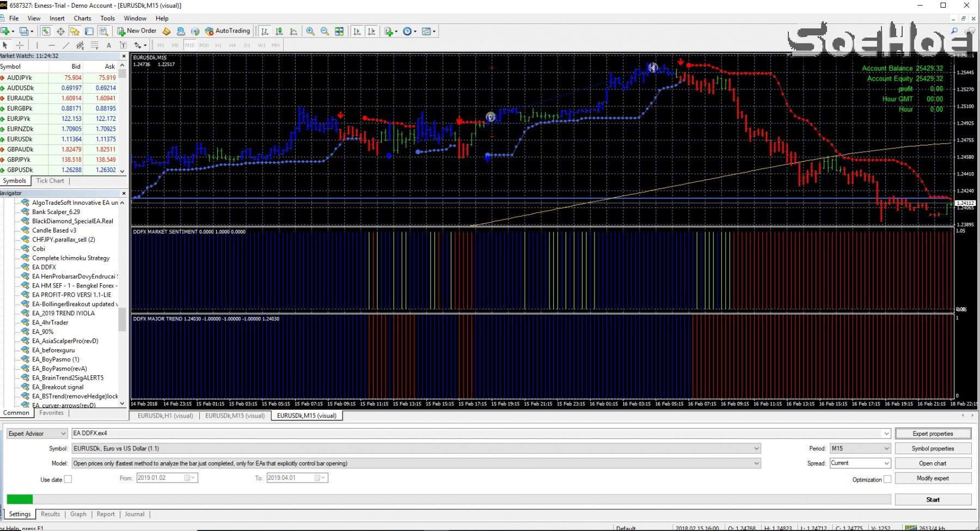Click the Expert properties button
Image resolution: width=980 pixels, height=531 pixels.
[x=933, y=434]
